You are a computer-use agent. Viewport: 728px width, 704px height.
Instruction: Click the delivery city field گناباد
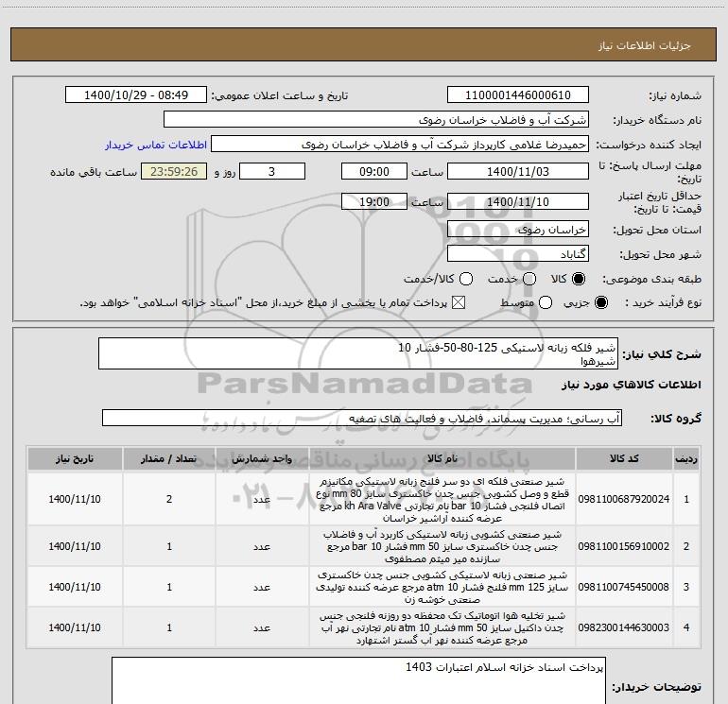point(518,254)
